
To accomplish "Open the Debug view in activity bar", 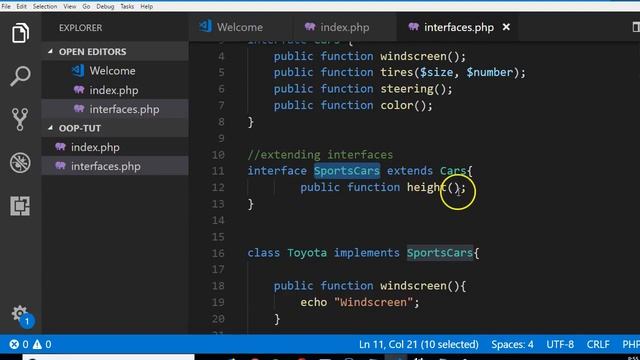I will pyautogui.click(x=20, y=162).
